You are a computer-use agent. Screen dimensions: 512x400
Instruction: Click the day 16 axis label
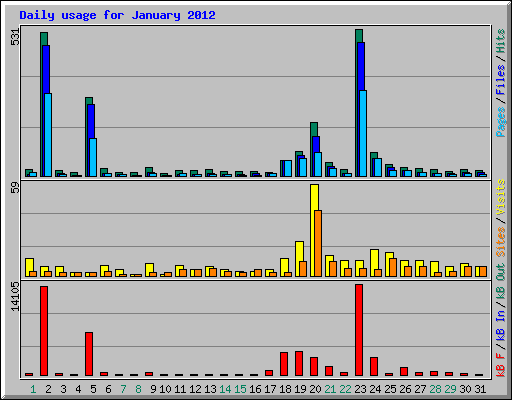coord(255,389)
